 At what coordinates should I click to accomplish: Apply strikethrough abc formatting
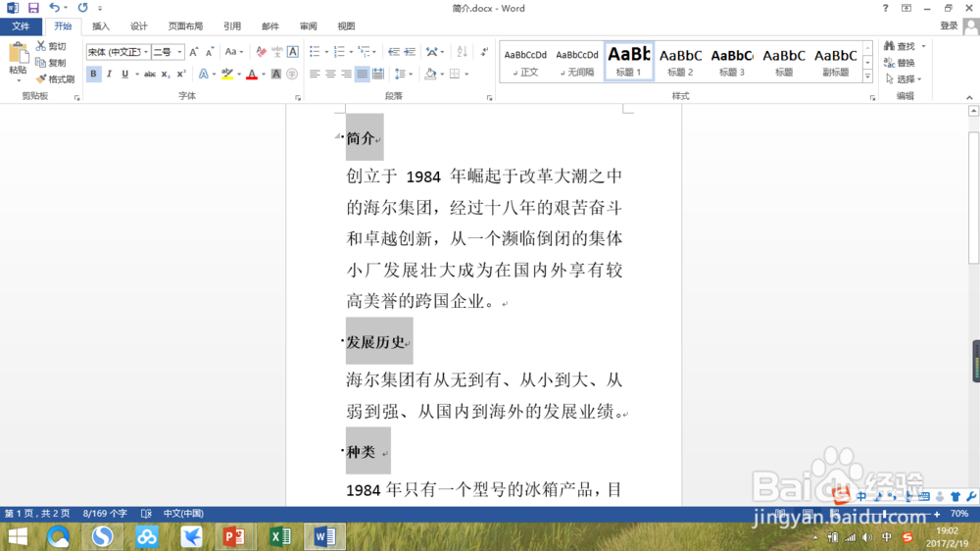(149, 74)
